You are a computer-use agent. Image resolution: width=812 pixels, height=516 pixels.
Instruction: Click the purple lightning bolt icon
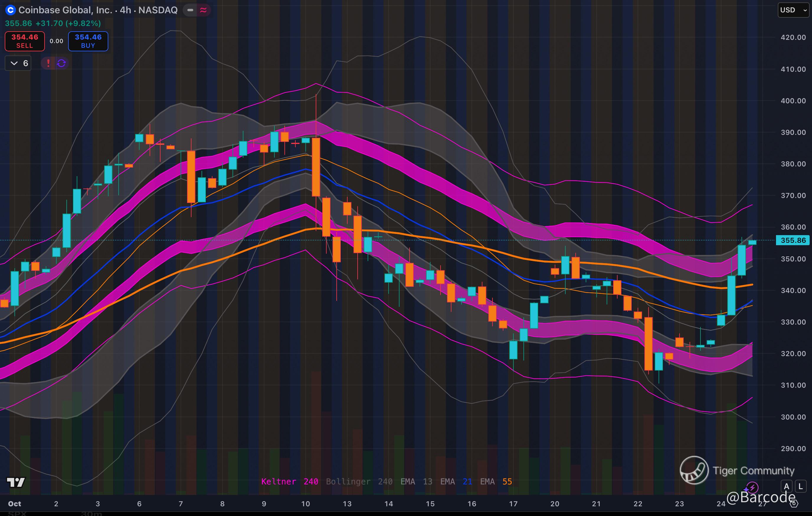pyautogui.click(x=752, y=488)
